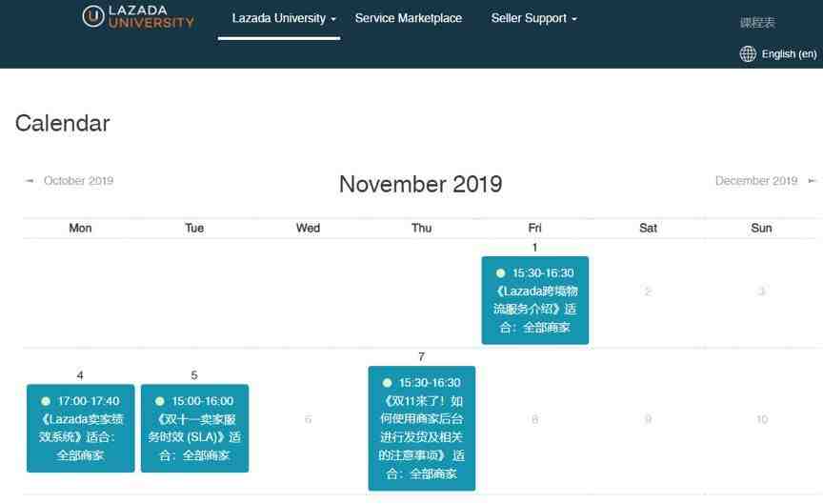The height and width of the screenshot is (504, 823).
Task: Open the Lazada跨境物流服务介绍 event on Nov 1
Action: [x=534, y=300]
